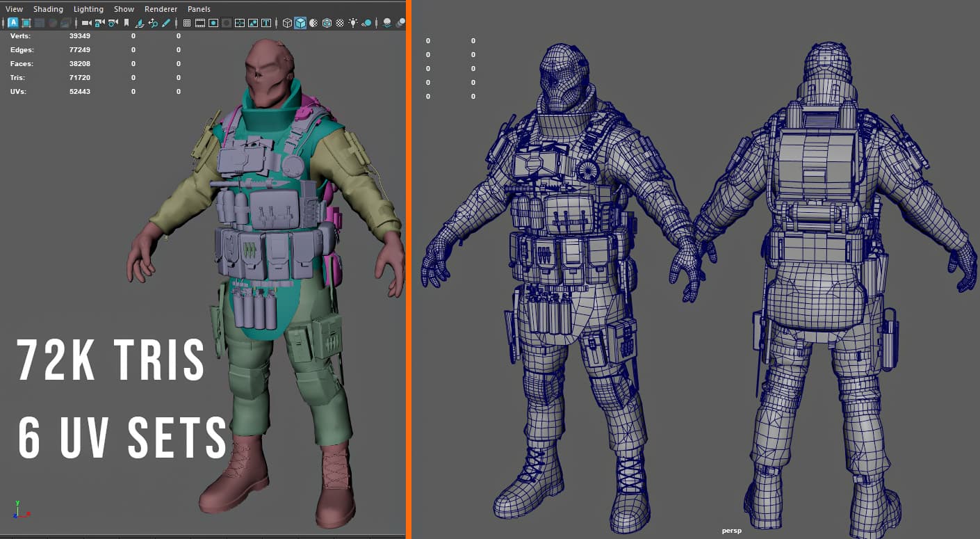
Task: Click the edge count value 77249
Action: [80, 50]
